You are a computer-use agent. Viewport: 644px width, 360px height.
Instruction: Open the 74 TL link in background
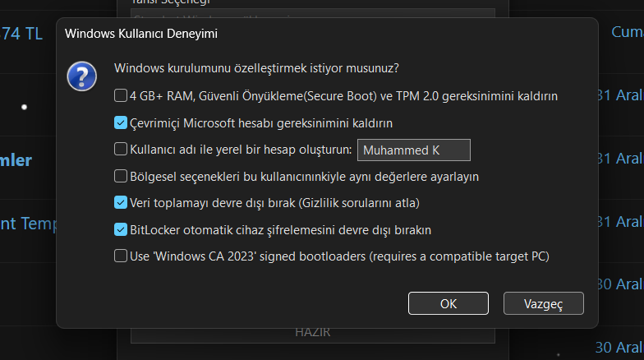pyautogui.click(x=21, y=34)
